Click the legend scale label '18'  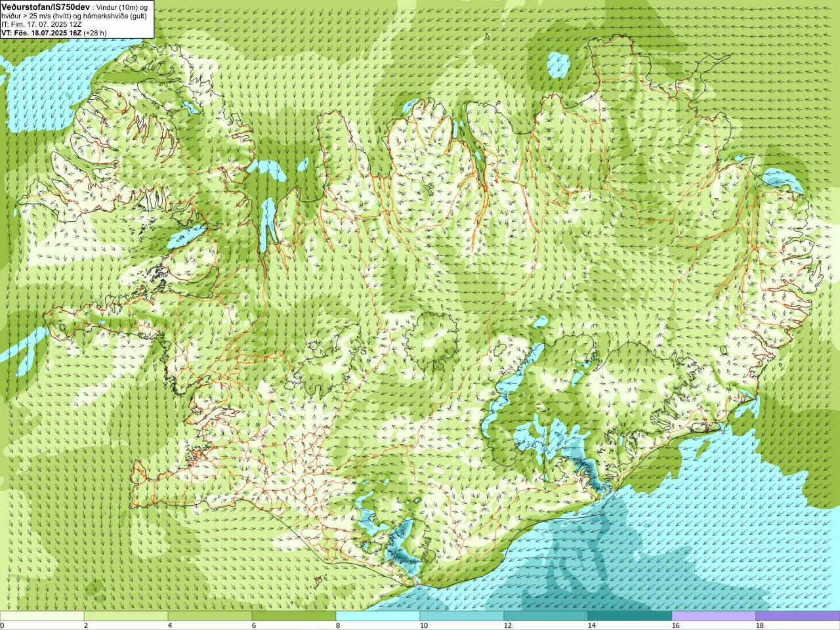(759, 625)
